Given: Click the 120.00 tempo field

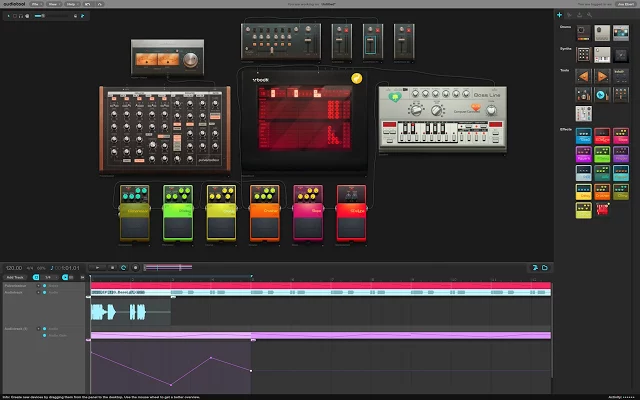Looking at the screenshot, I should click(x=14, y=268).
